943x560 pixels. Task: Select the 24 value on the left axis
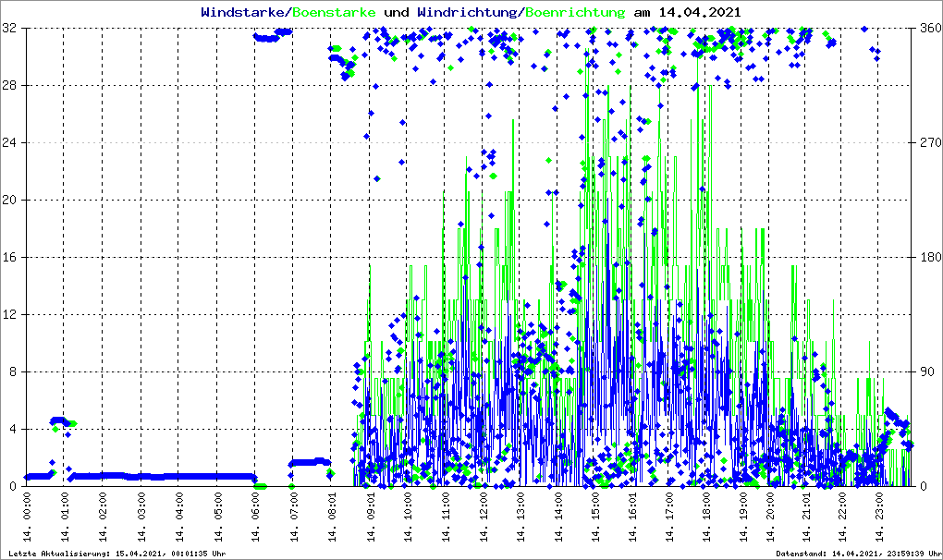tap(11, 143)
